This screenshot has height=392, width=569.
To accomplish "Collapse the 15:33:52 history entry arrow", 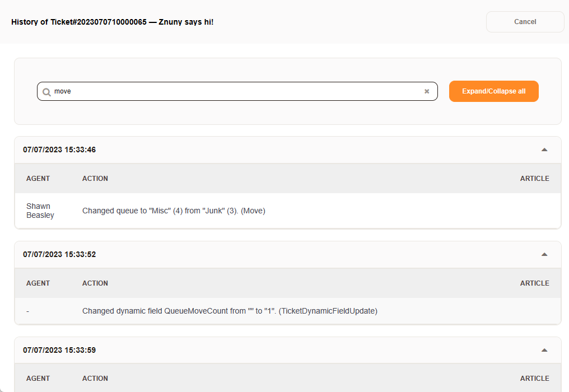I will click(x=544, y=254).
